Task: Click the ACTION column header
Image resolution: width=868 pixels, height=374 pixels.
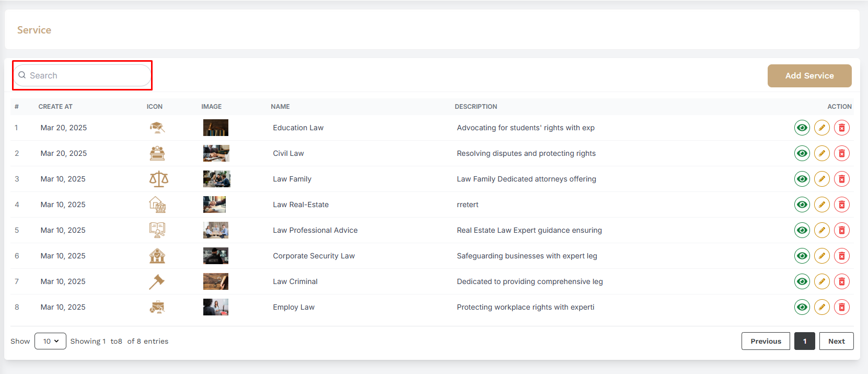Action: tap(839, 107)
